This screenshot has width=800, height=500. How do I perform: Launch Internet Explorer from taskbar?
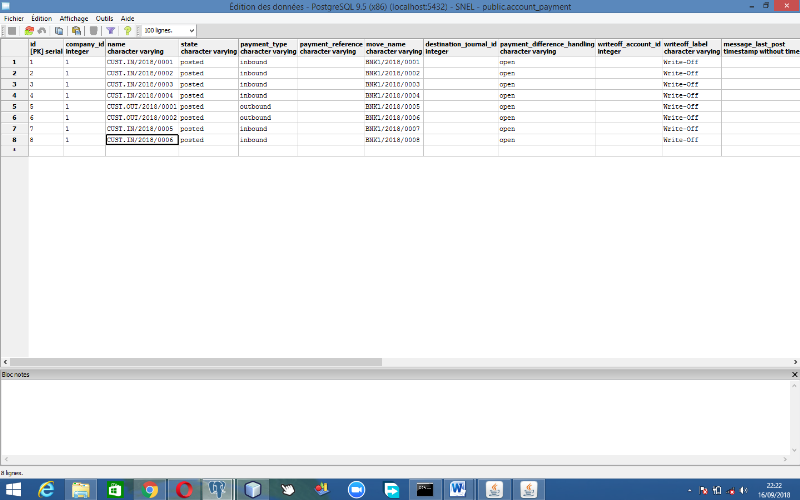[46, 490]
